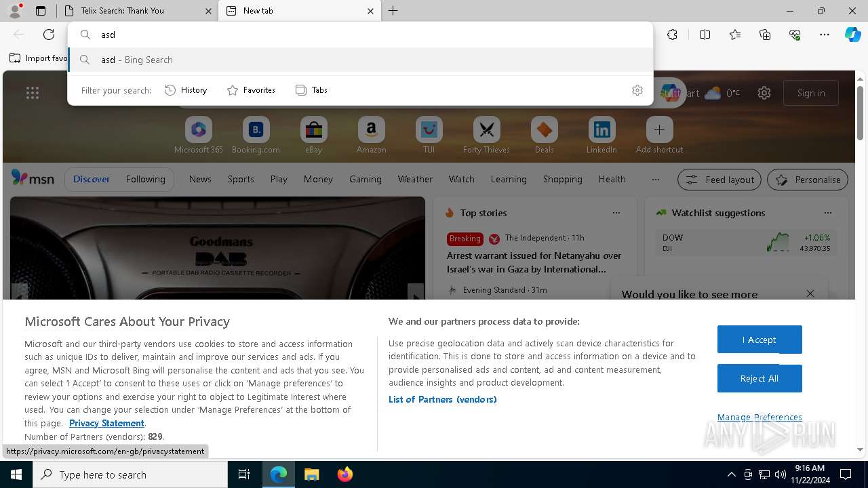Launch Firefox from the taskbar
The image size is (868, 488).
coord(345,474)
